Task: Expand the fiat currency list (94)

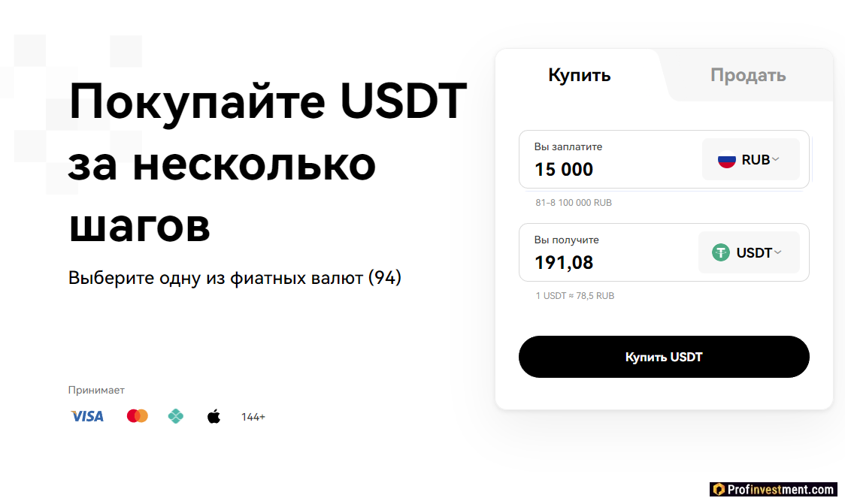Action: pyautogui.click(x=234, y=277)
